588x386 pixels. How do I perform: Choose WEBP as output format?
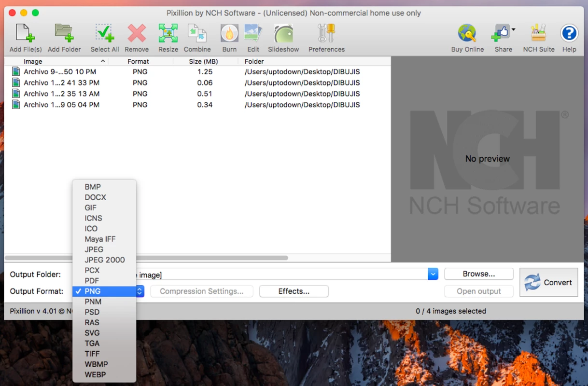(104, 375)
